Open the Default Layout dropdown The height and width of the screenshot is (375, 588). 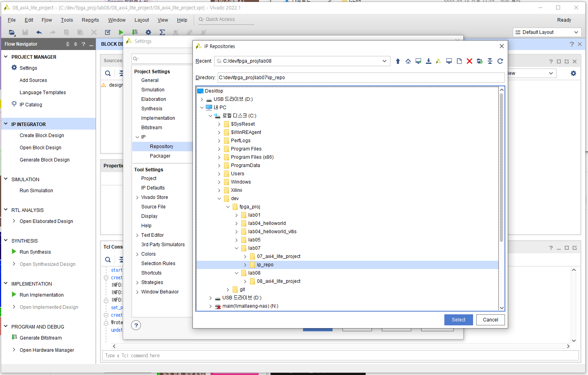pyautogui.click(x=576, y=32)
